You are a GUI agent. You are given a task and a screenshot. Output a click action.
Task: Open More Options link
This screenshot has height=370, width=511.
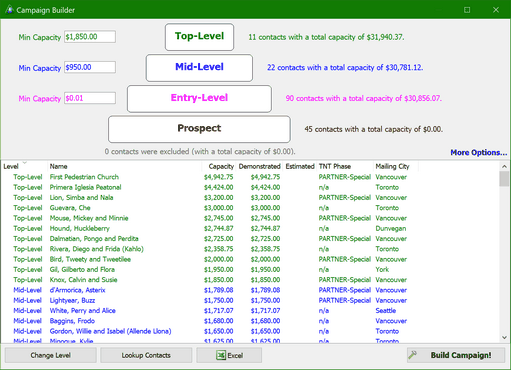[479, 152]
